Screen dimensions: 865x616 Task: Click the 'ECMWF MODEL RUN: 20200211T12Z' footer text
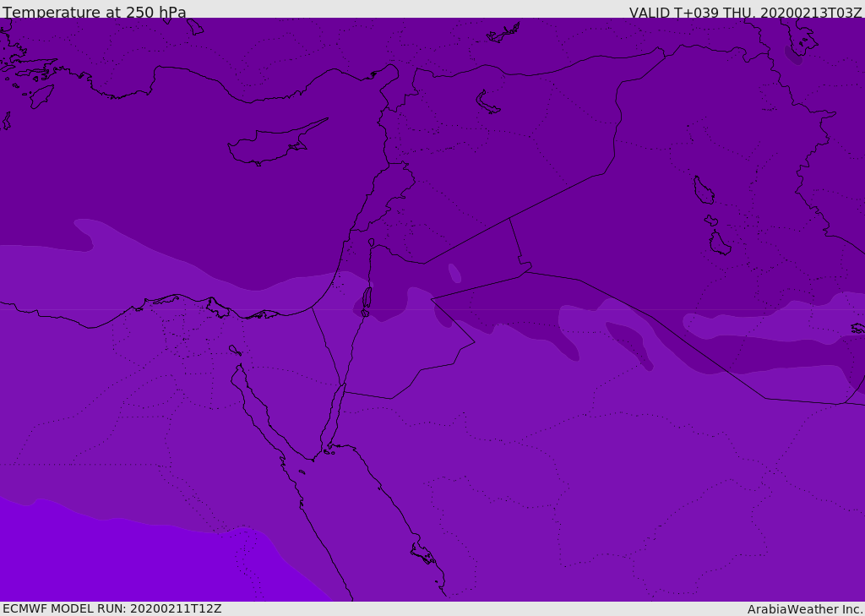(112, 608)
